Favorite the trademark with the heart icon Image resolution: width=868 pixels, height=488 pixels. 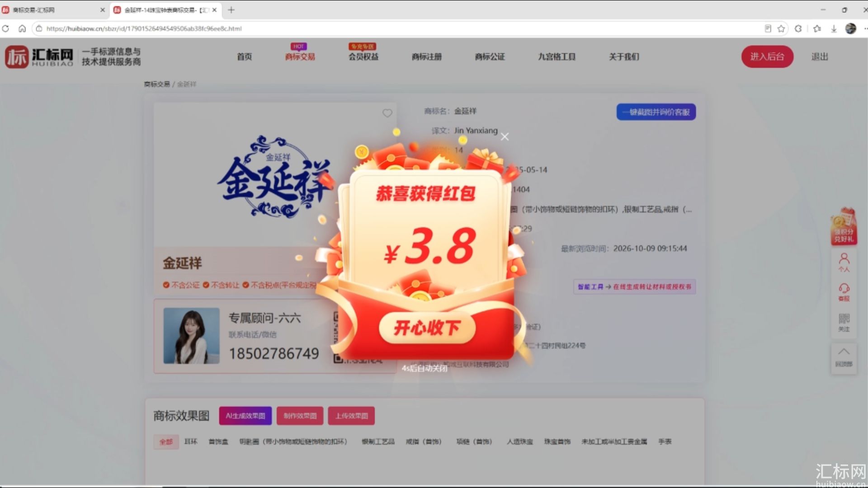387,113
